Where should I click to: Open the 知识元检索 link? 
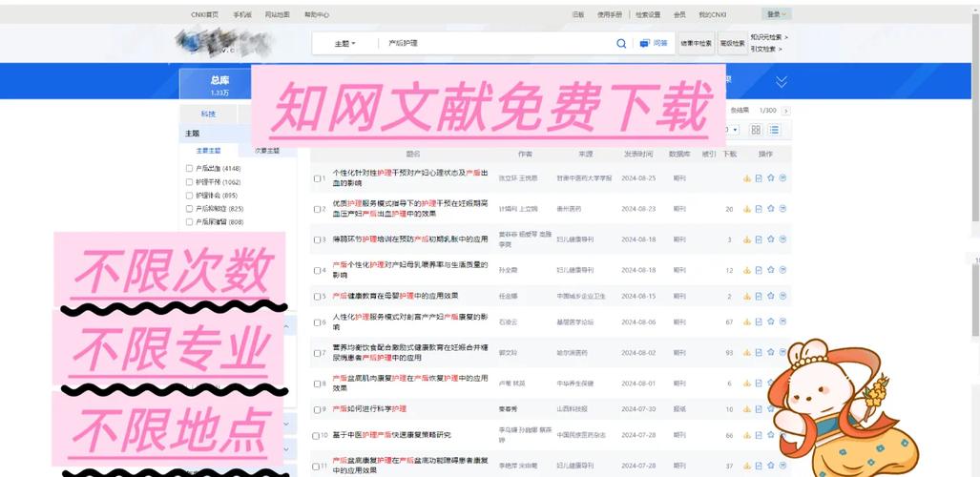click(769, 37)
